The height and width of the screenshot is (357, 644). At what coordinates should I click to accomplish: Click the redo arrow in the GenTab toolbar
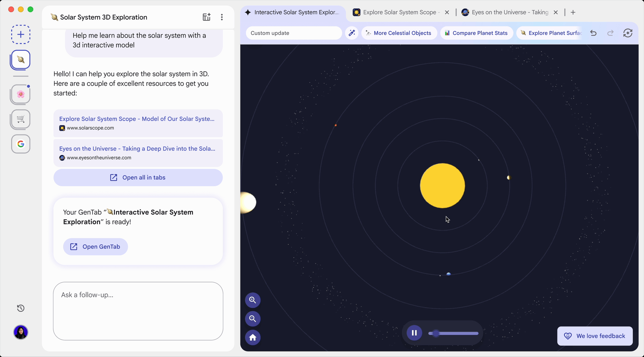click(610, 33)
